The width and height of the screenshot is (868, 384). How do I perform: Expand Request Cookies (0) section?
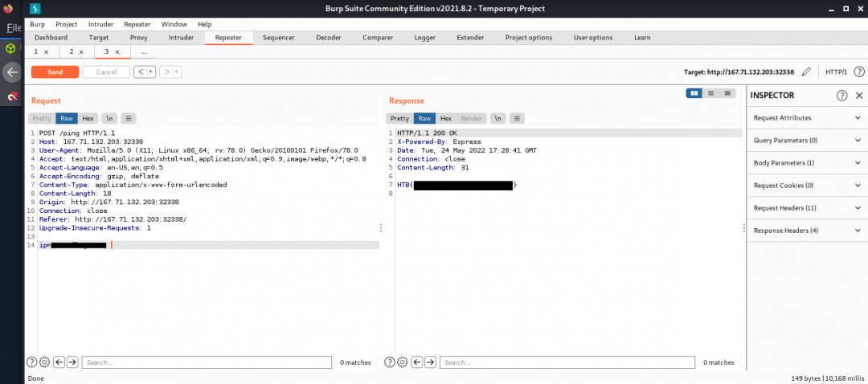[x=807, y=186]
